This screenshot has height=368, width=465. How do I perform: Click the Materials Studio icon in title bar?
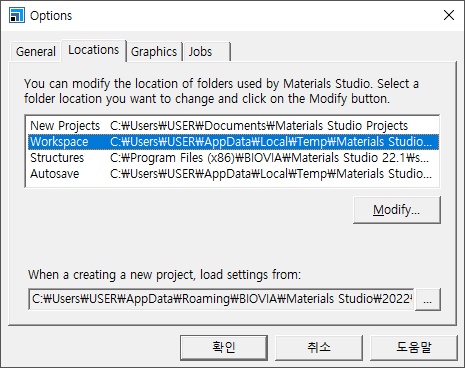pyautogui.click(x=17, y=15)
